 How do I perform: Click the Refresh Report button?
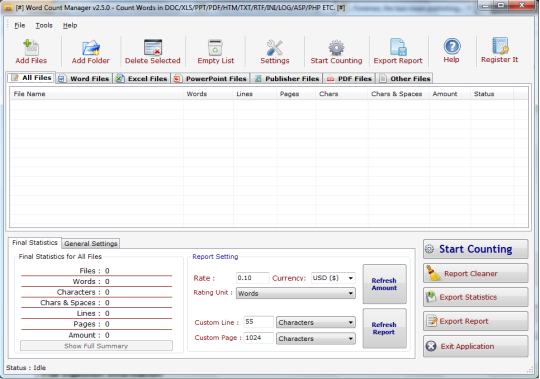pyautogui.click(x=384, y=328)
